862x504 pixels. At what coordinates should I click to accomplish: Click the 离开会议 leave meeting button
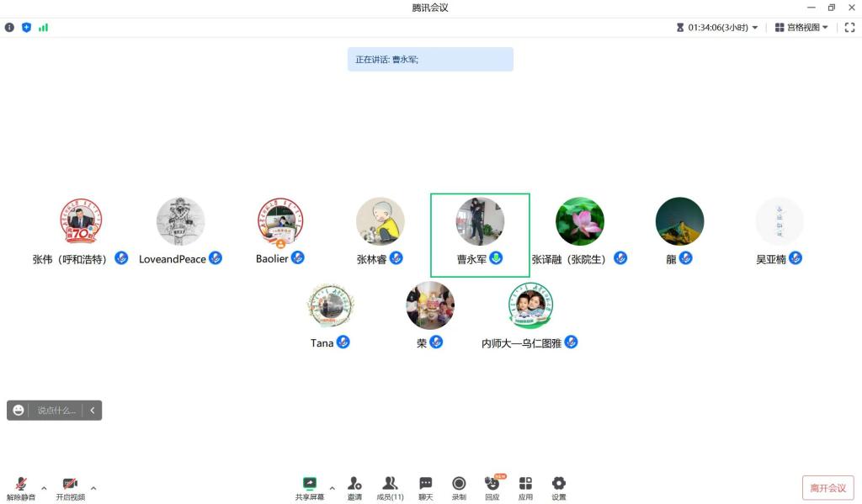click(x=828, y=488)
